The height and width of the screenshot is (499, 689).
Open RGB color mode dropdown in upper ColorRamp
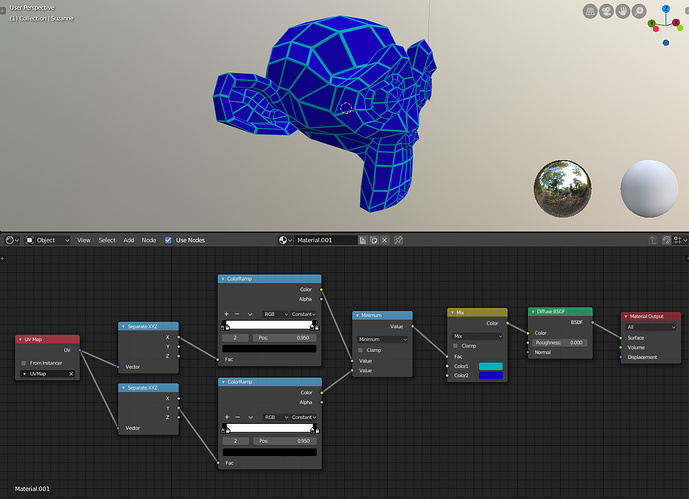(276, 314)
